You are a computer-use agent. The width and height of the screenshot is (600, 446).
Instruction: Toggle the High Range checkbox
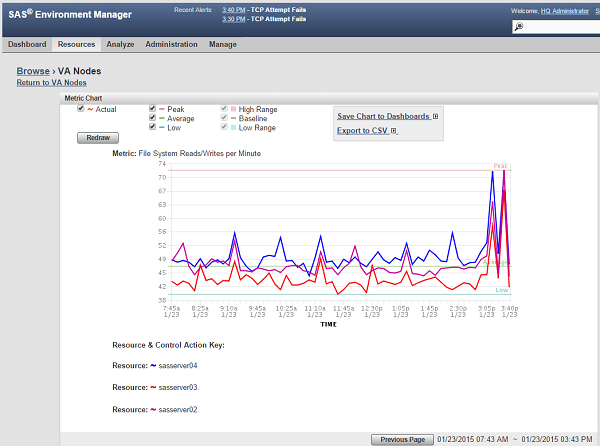(224, 109)
